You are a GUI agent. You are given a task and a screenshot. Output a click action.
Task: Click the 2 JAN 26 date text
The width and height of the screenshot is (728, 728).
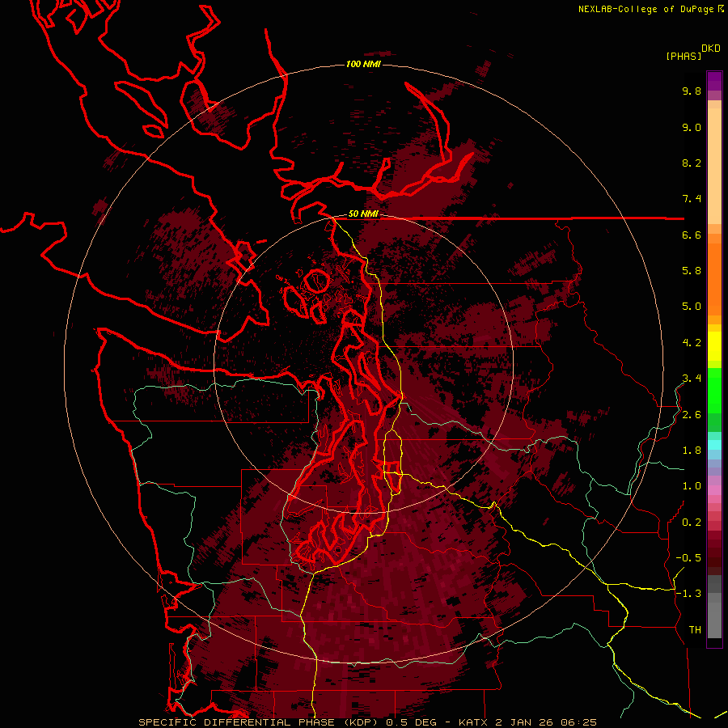coord(523,722)
